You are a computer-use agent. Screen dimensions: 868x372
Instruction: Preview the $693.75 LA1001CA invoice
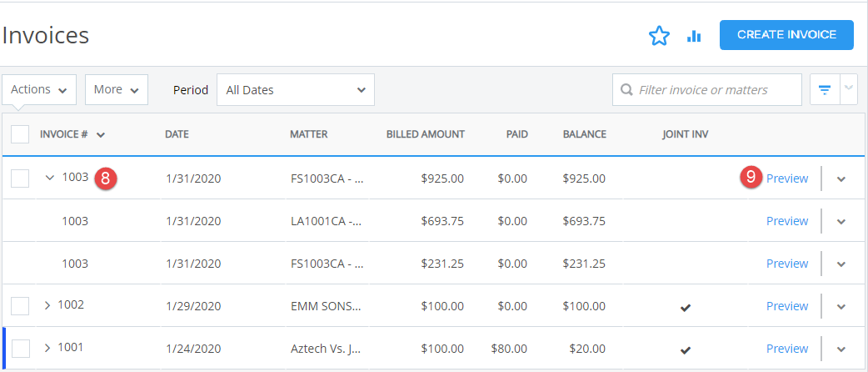click(x=787, y=221)
